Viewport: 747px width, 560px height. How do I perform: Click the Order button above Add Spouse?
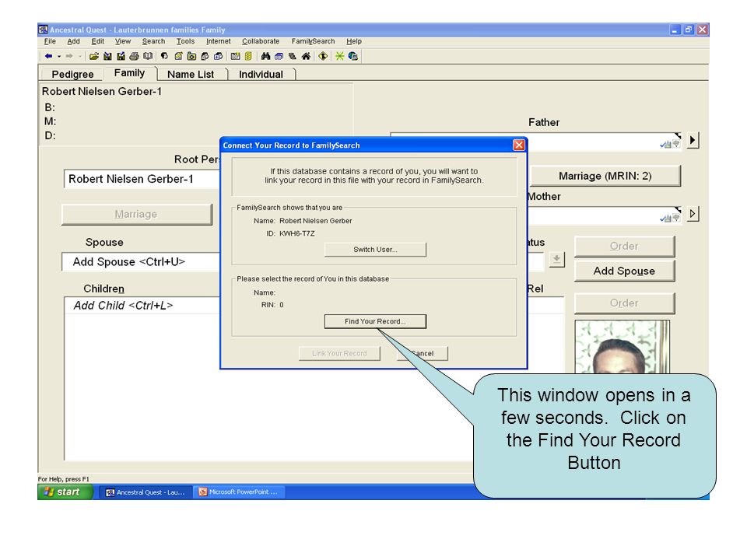(624, 247)
